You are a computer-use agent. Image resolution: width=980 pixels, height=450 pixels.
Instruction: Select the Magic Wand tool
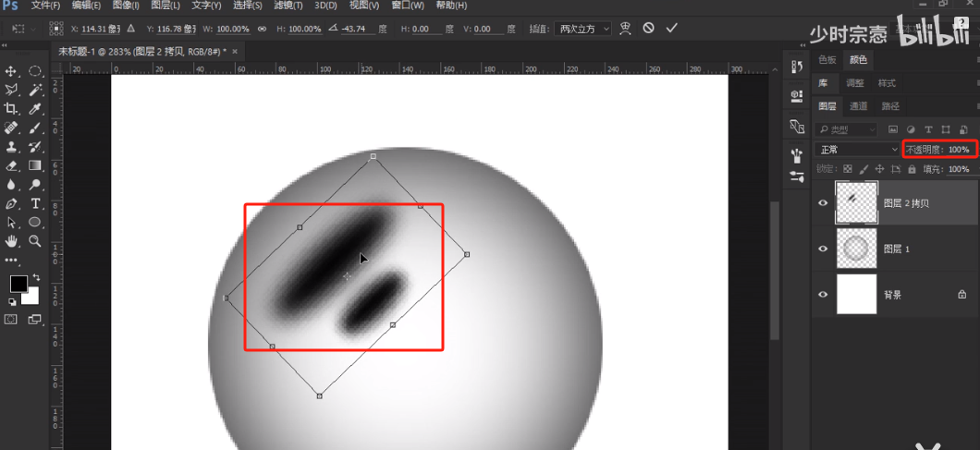click(35, 90)
